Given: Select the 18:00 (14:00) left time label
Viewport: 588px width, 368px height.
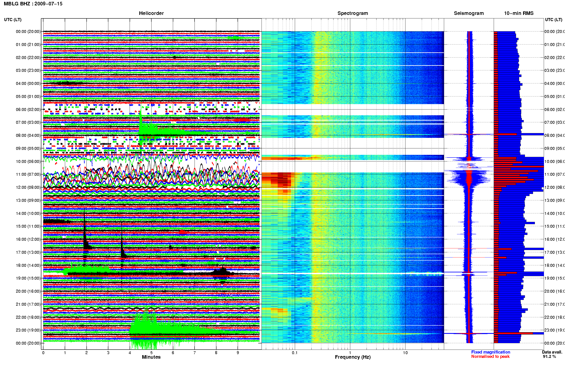Looking at the screenshot, I should (28, 265).
